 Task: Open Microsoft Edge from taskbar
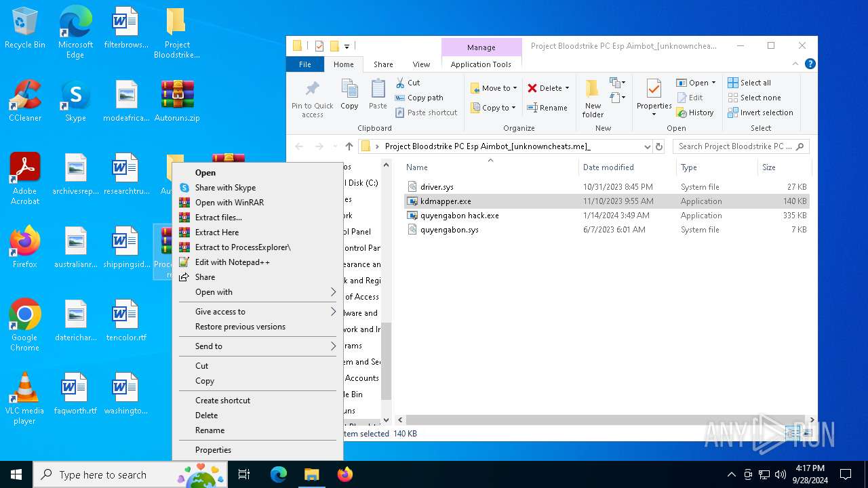279,474
